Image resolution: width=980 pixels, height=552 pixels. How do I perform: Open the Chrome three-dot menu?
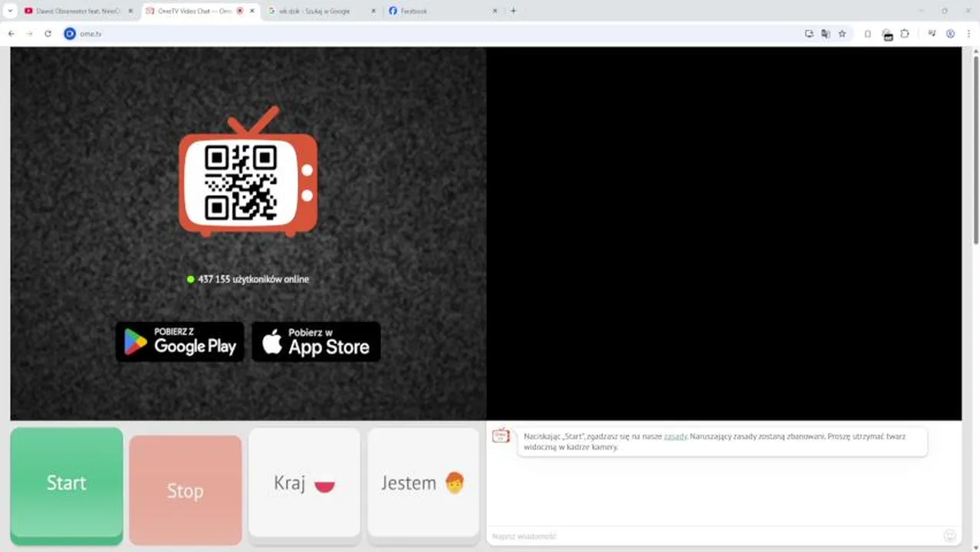click(x=968, y=34)
